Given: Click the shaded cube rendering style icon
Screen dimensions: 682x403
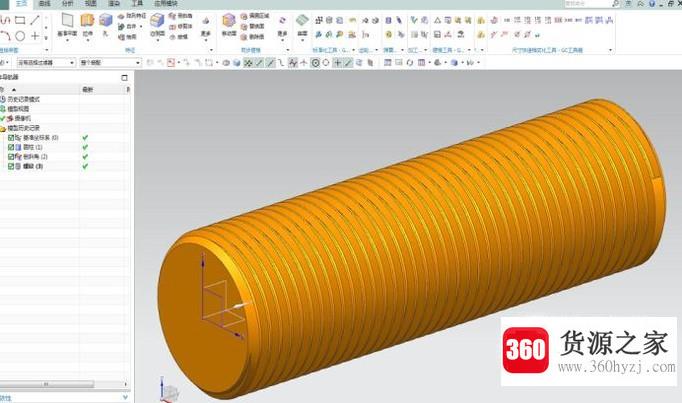Looking at the screenshot, I should pyautogui.click(x=236, y=63).
